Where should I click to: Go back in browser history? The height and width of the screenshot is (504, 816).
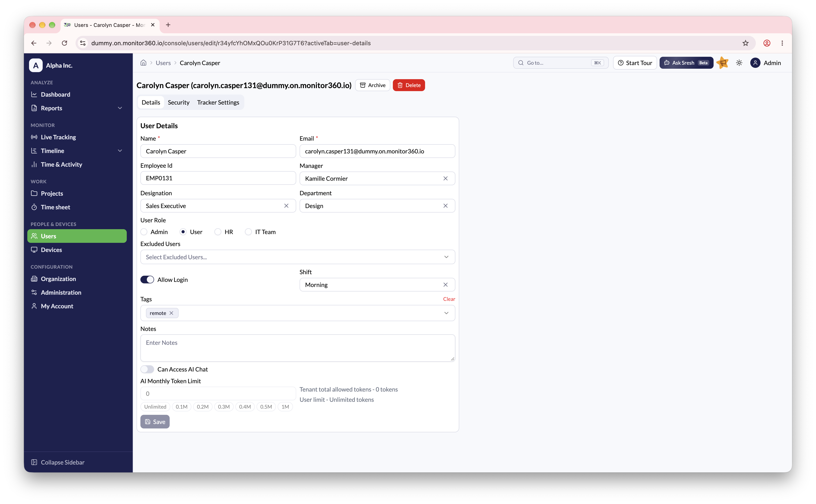tap(34, 43)
